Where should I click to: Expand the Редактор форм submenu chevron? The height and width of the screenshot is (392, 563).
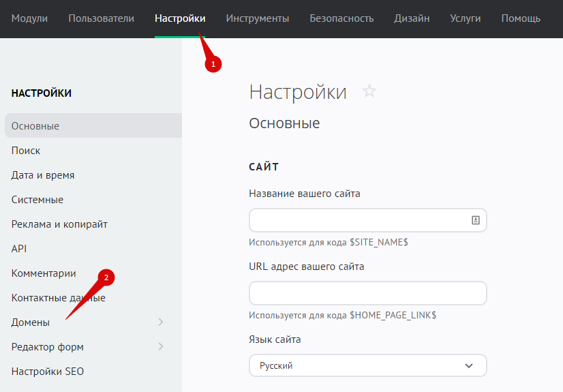161,346
